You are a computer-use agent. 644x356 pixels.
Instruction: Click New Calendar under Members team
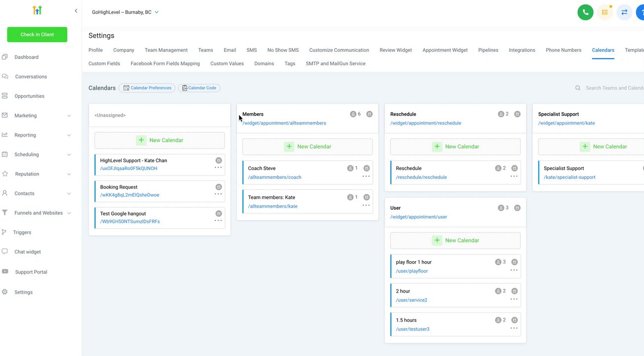308,147
